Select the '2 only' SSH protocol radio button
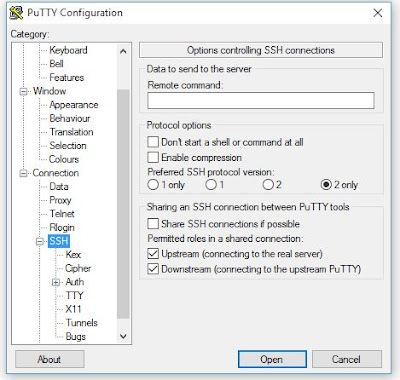 (x=326, y=185)
